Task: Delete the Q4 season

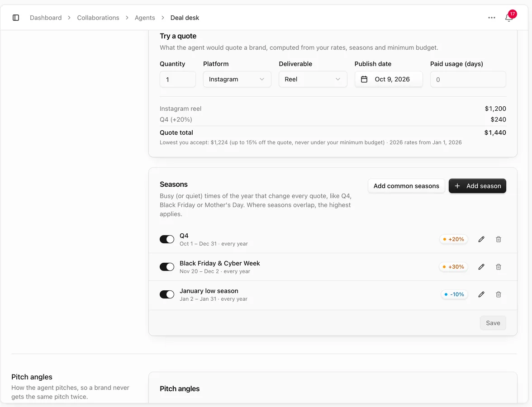Action: pyautogui.click(x=499, y=239)
